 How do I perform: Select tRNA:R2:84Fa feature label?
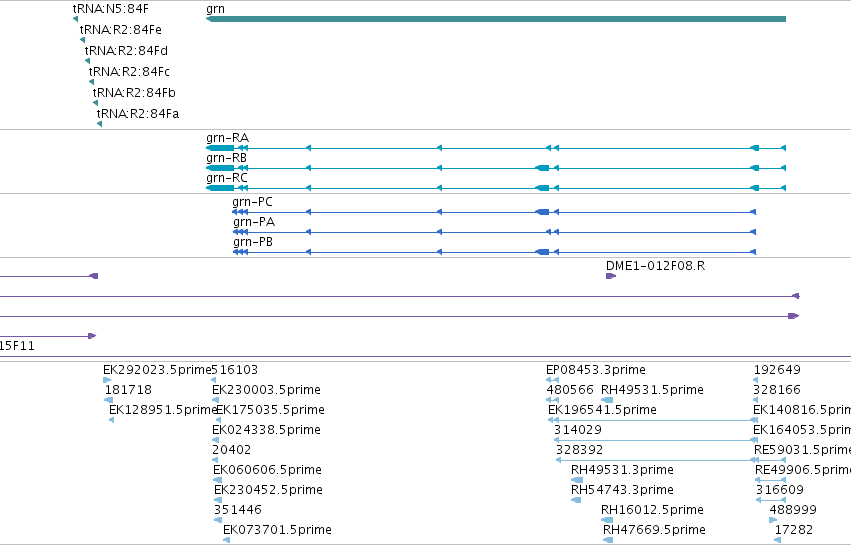138,114
